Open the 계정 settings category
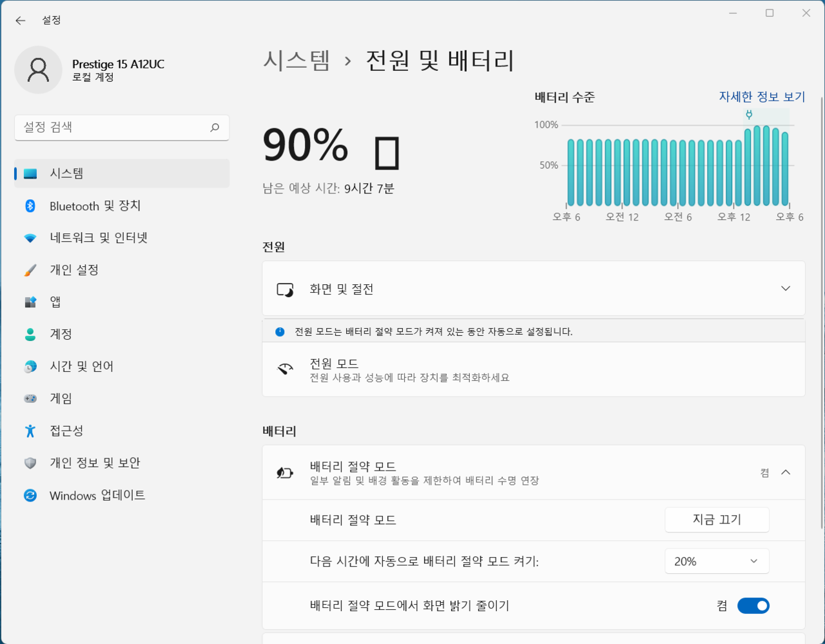Image resolution: width=825 pixels, height=644 pixels. [61, 334]
